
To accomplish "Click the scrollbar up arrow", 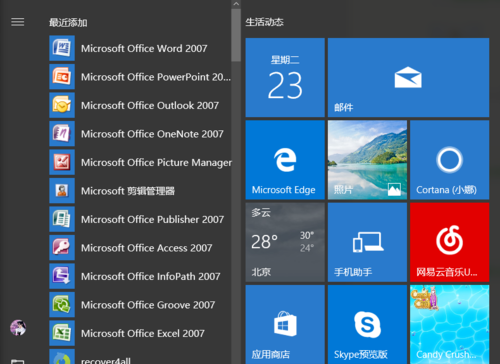I will coord(236,4).
